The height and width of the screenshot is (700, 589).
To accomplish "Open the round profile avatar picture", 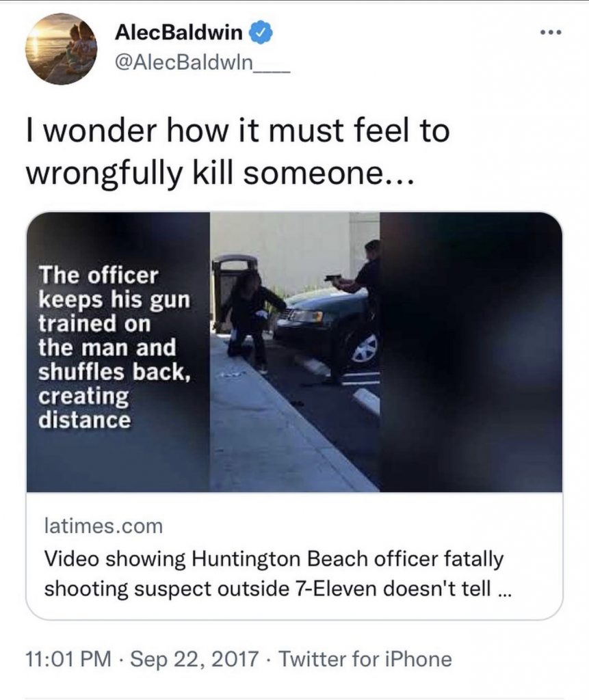I will pos(62,49).
